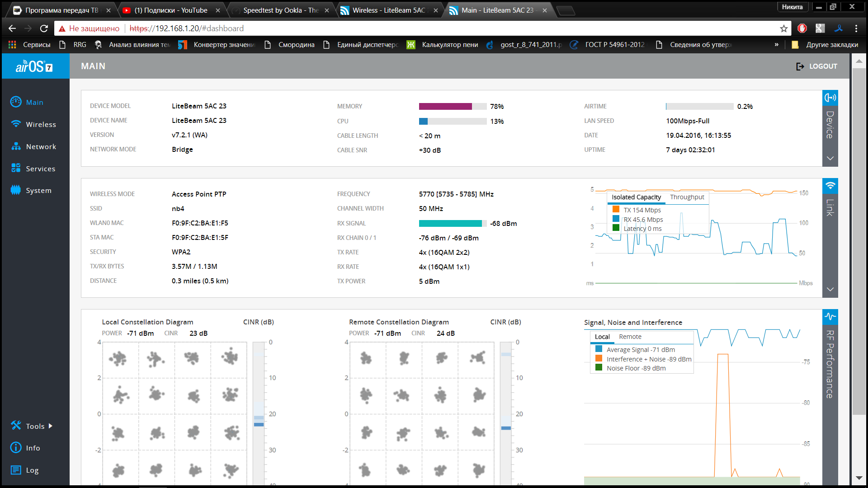Click the Interference + Noise orange swatch
The image size is (868, 488).
click(x=599, y=358)
